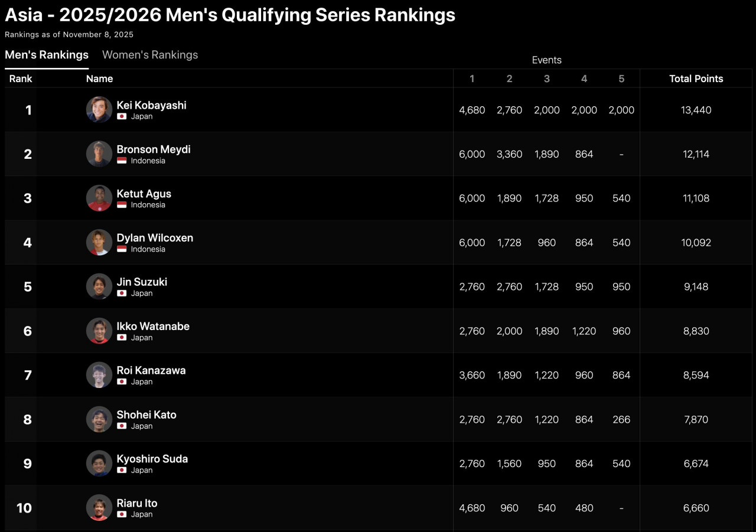Open Shohei Kato's name link

(x=146, y=414)
